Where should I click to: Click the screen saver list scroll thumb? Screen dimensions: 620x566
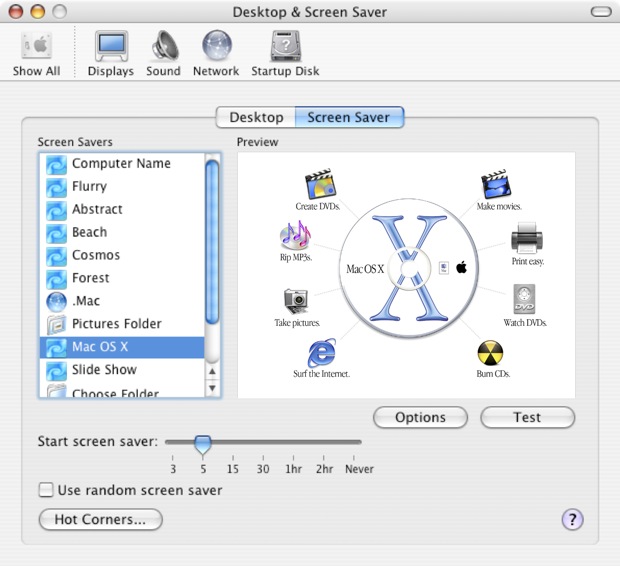click(x=212, y=242)
